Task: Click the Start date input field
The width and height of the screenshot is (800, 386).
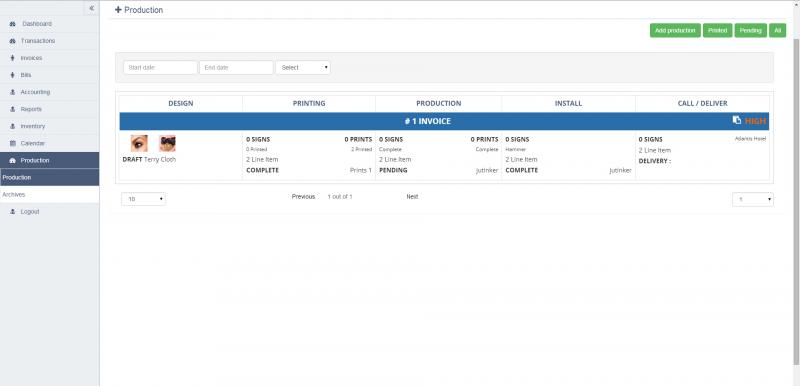Action: click(160, 67)
